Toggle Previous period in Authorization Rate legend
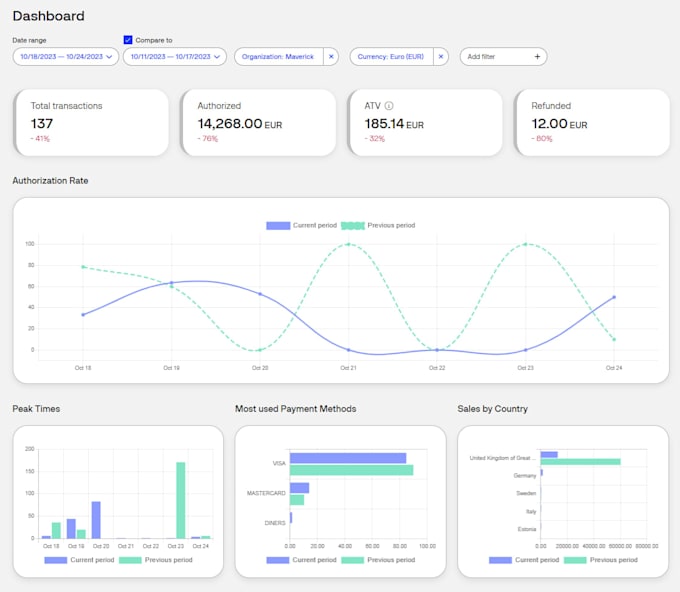Image resolution: width=680 pixels, height=592 pixels. 378,226
